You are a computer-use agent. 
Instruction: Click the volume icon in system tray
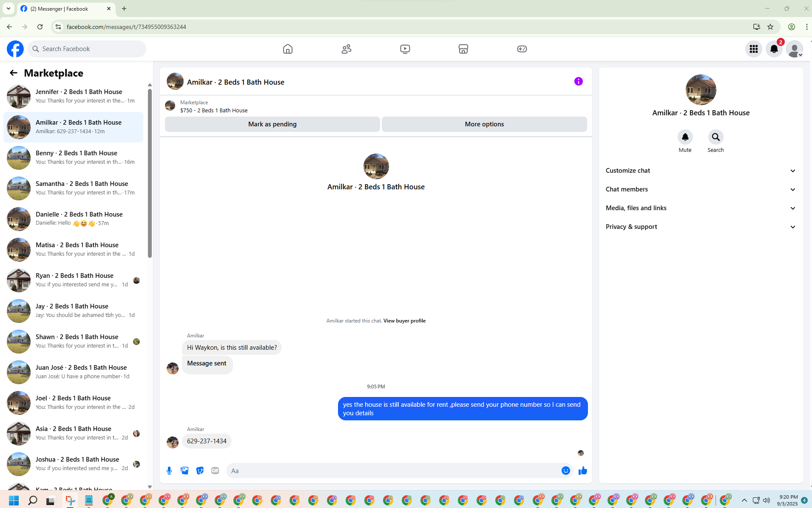tap(767, 500)
